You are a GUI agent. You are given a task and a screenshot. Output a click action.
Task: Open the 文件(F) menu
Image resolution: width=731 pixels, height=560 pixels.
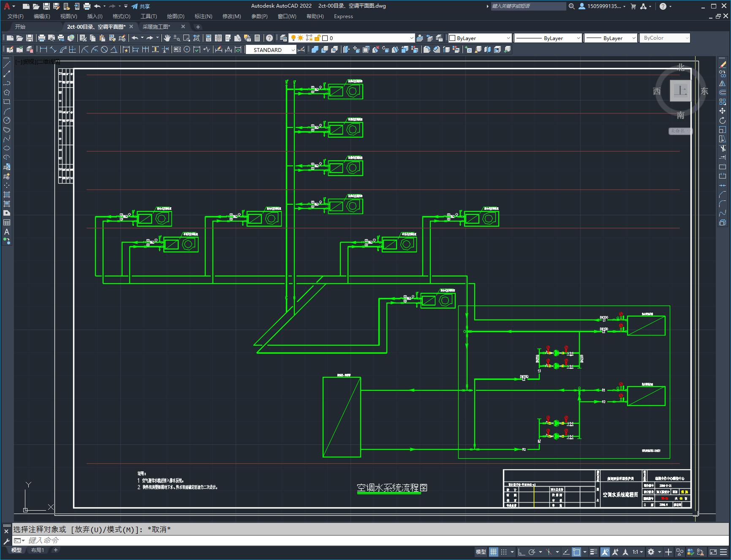[16, 16]
